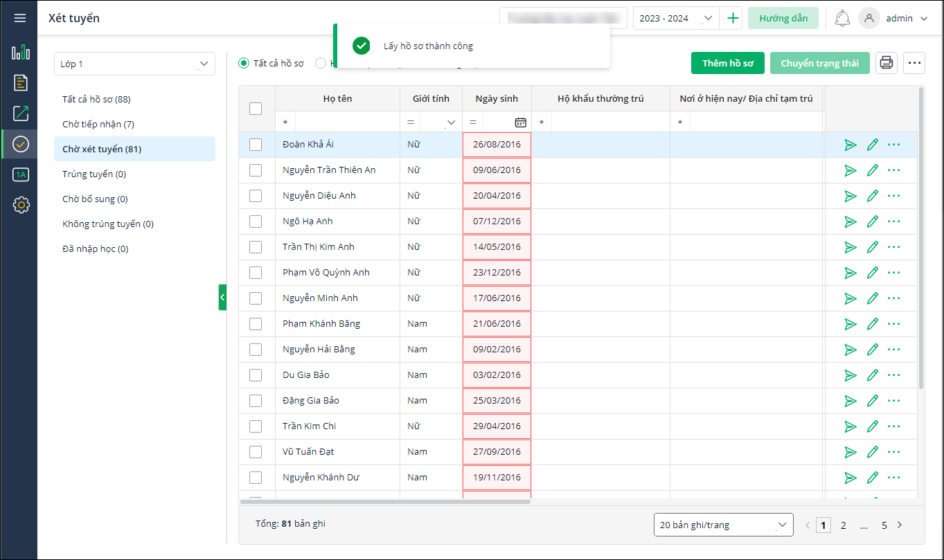Check the box for Nguyễn Trần Thiên An
Screen dimensions: 944x560
[x=256, y=170]
